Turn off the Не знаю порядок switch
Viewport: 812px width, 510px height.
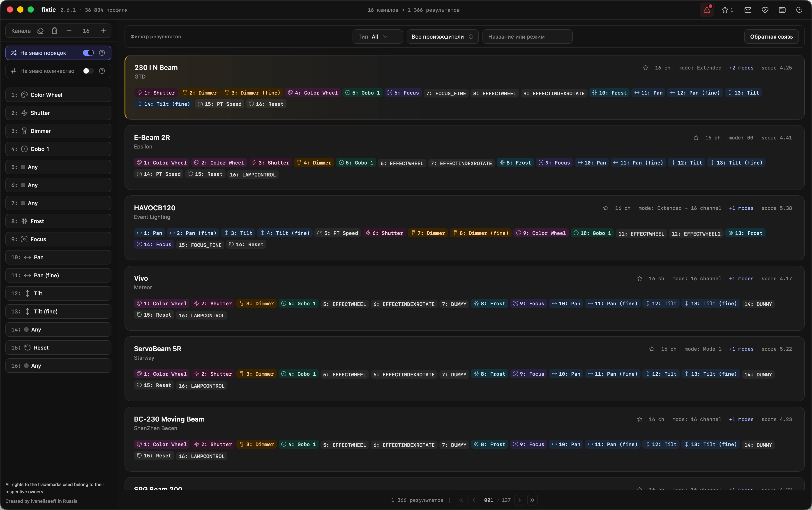(88, 53)
